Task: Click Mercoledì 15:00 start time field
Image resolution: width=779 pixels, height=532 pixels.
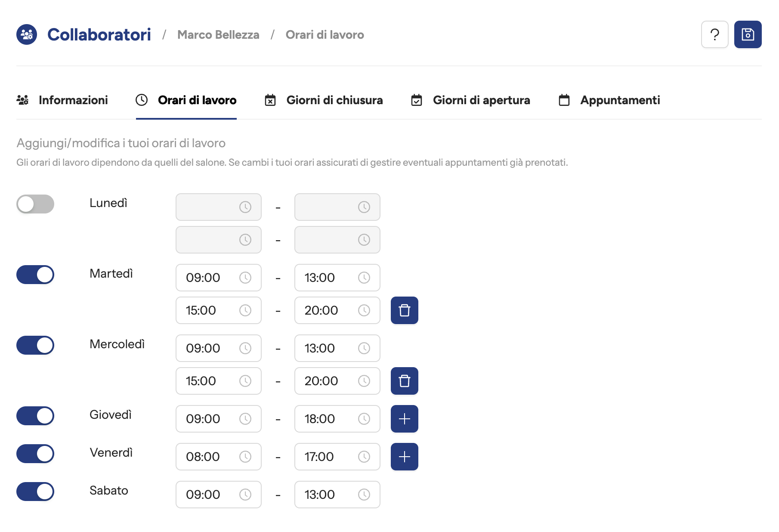Action: point(211,381)
